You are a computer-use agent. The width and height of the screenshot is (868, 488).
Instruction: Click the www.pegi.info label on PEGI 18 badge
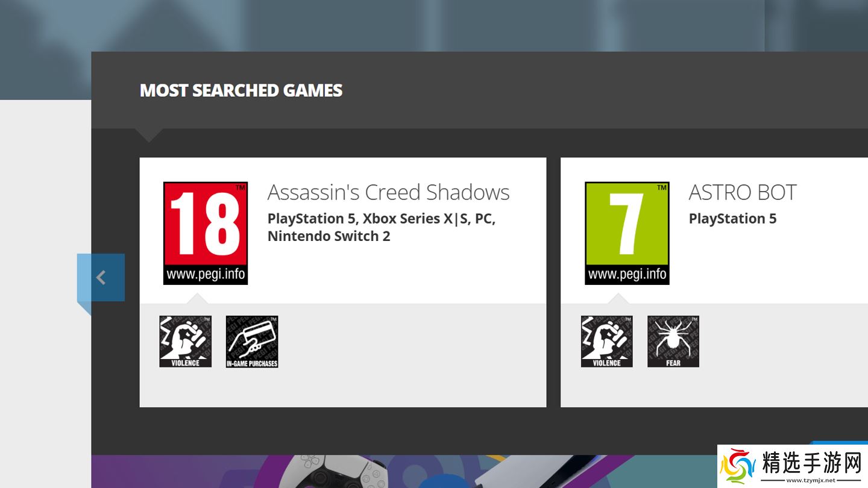pyautogui.click(x=206, y=275)
